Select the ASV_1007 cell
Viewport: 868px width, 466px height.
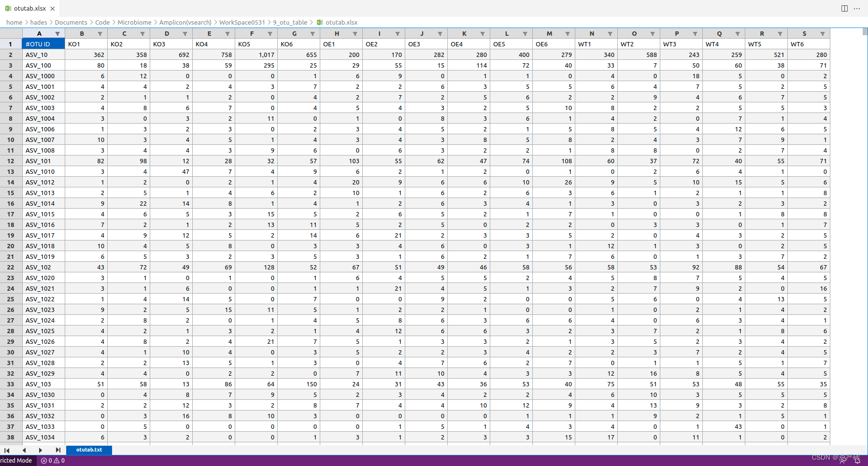click(x=43, y=140)
